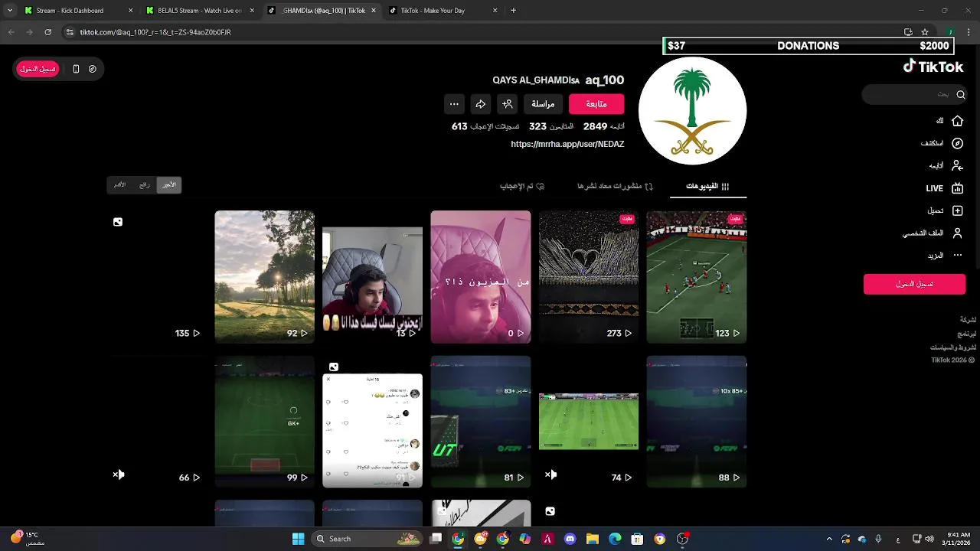
Task: Open the UT pack video with 81 views
Action: pyautogui.click(x=480, y=422)
